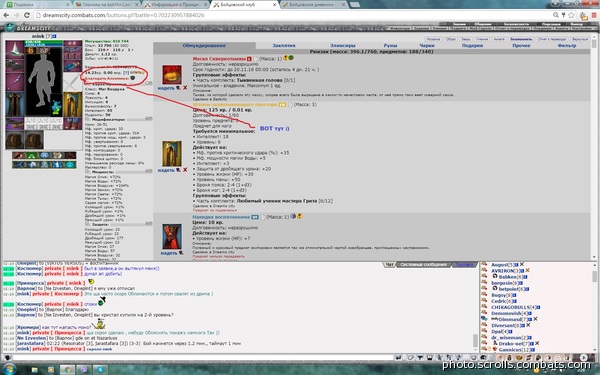Open the Фильтр inventory filter
The image size is (600, 375).
[x=566, y=46]
